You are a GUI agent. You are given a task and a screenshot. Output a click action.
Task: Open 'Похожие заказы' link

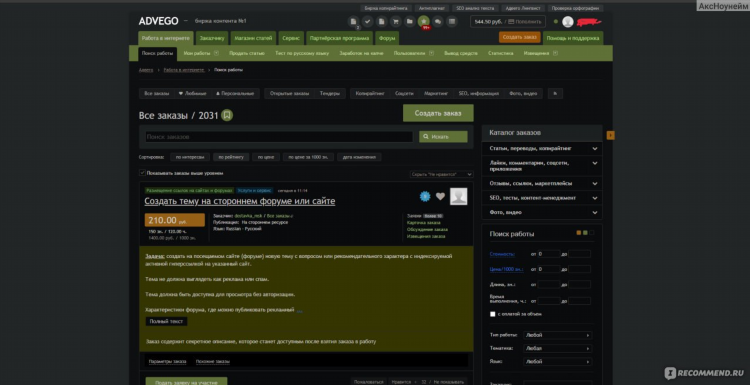tap(213, 362)
